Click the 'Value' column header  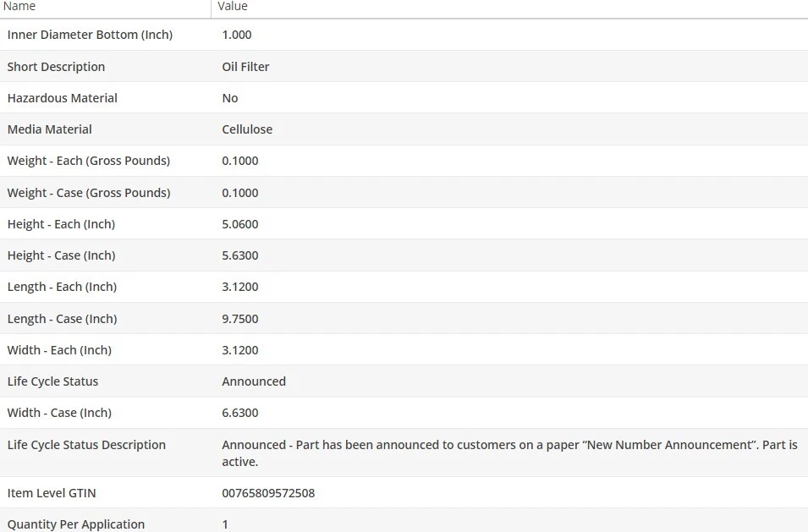pos(233,6)
